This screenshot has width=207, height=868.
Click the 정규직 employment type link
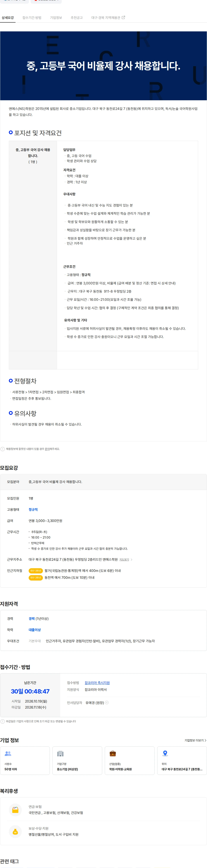click(x=33, y=510)
